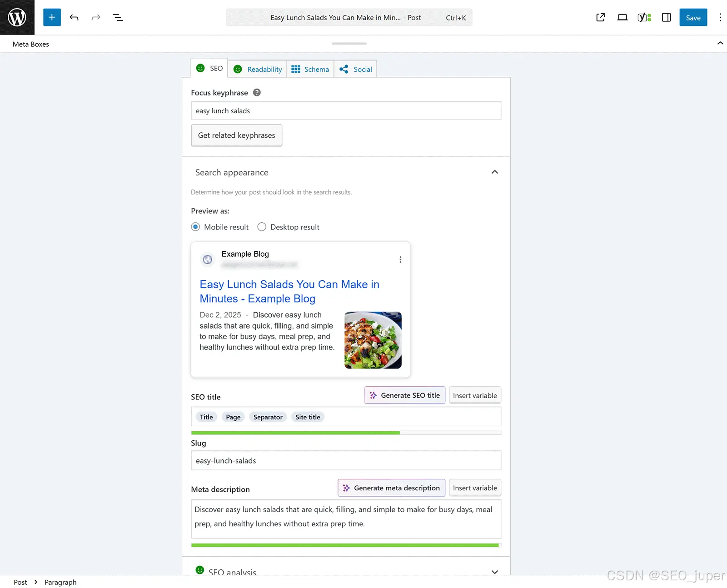Open the view post external link icon
This screenshot has width=727, height=588.
[601, 17]
